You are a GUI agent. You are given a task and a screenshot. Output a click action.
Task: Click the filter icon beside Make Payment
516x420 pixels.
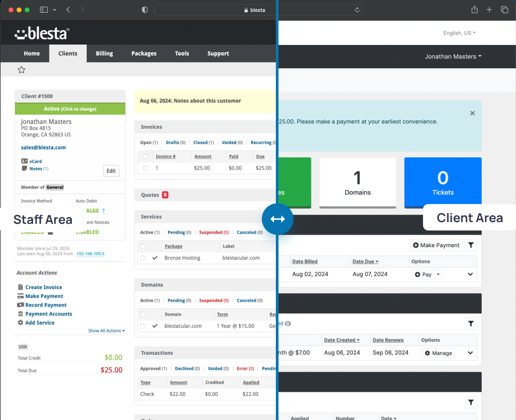471,245
